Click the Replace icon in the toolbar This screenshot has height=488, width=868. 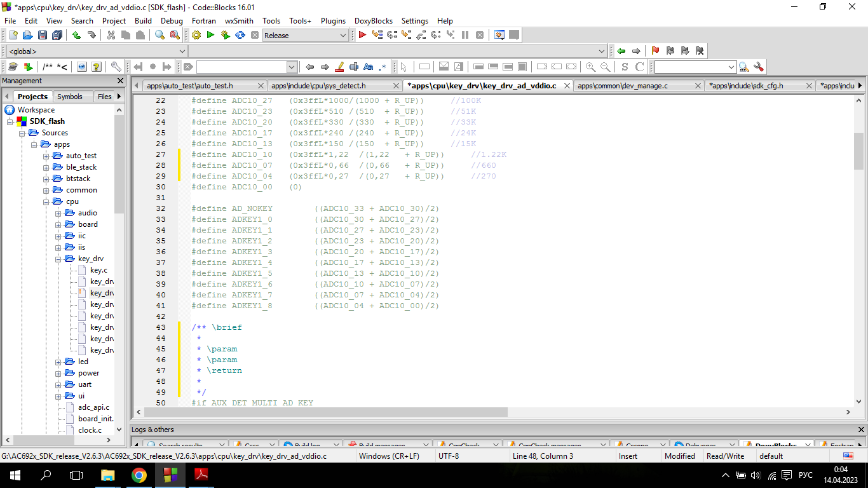[175, 35]
